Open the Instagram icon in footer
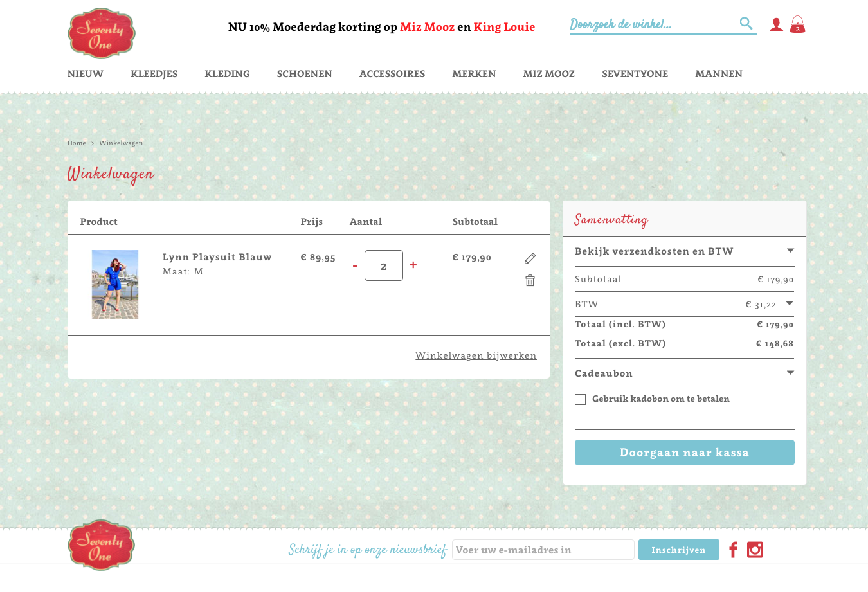This screenshot has height=592, width=868. click(755, 550)
